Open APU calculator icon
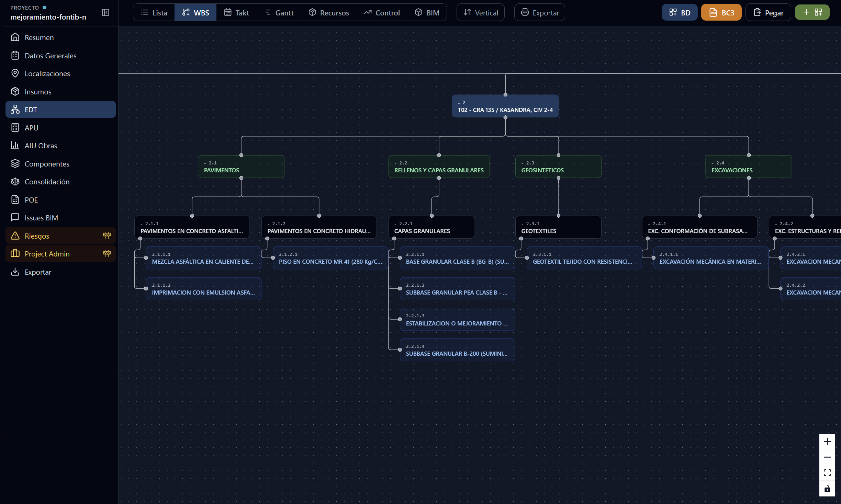This screenshot has height=504, width=841. [15, 127]
